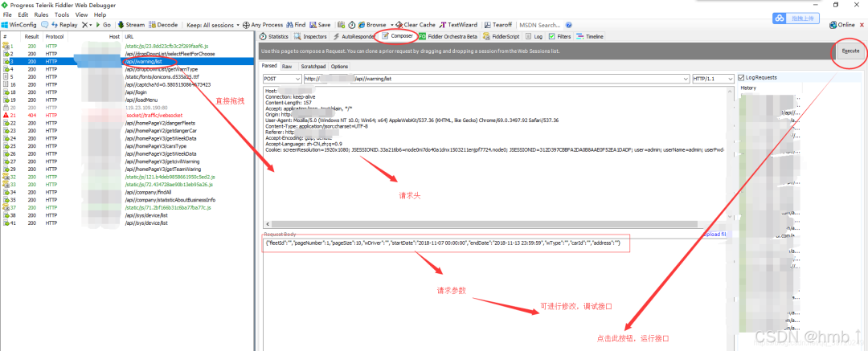Switch to the Filters tab

[x=560, y=36]
